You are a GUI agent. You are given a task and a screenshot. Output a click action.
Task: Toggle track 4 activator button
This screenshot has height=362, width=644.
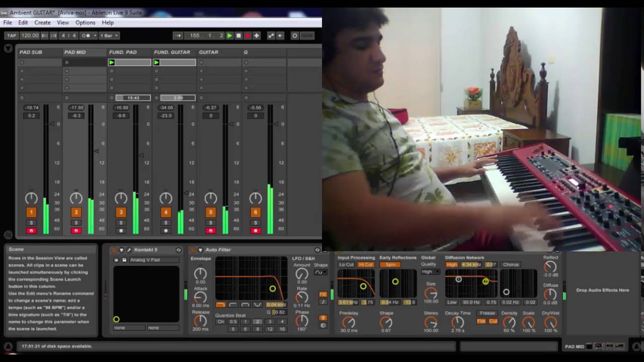tap(166, 212)
